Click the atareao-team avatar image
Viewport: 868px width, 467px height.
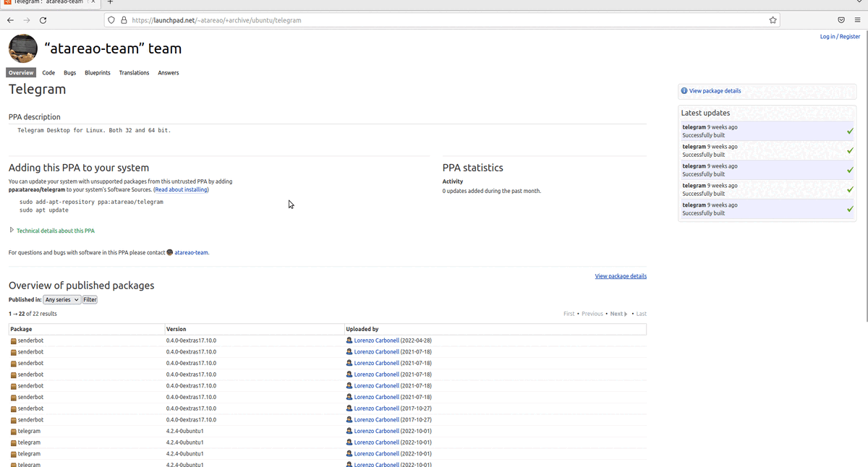click(x=23, y=48)
